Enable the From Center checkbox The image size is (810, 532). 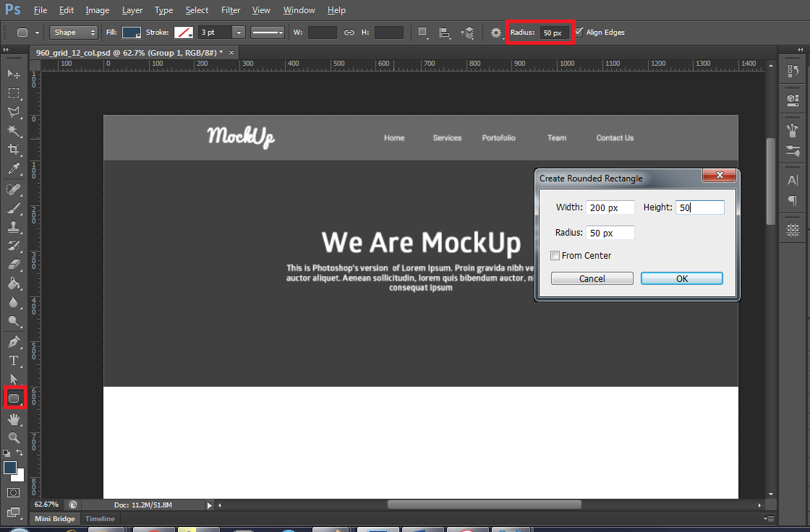click(x=555, y=256)
